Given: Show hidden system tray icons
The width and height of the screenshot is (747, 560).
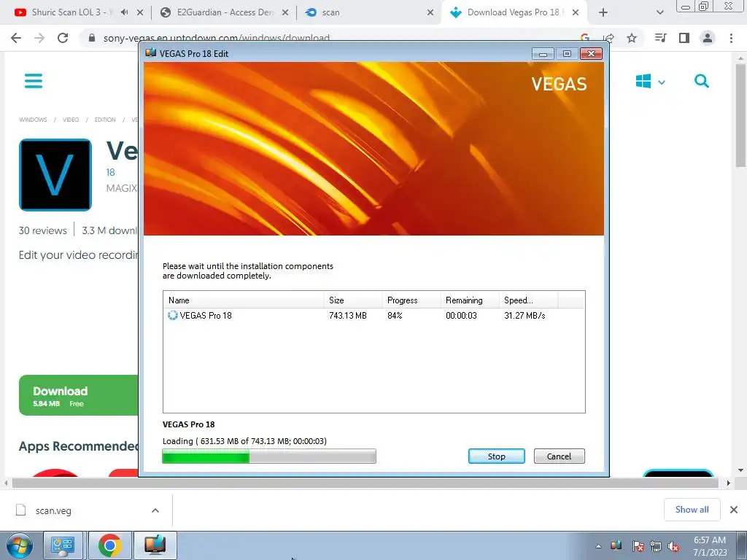Looking at the screenshot, I should click(x=598, y=546).
